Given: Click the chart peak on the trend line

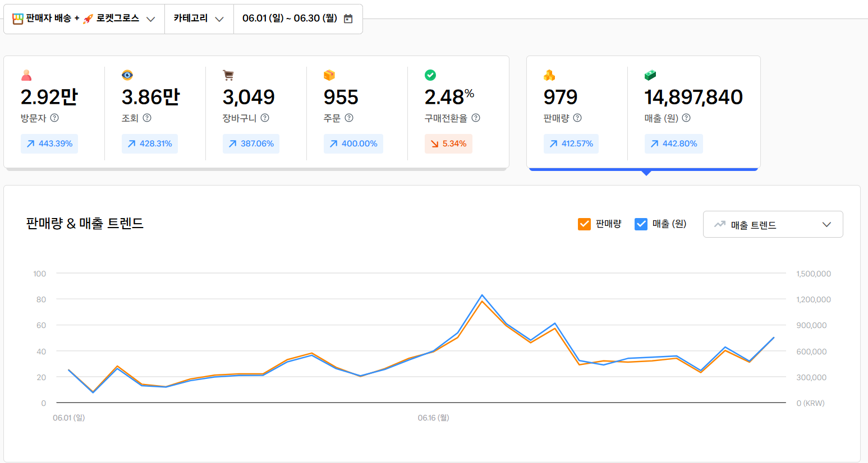Looking at the screenshot, I should click(482, 295).
